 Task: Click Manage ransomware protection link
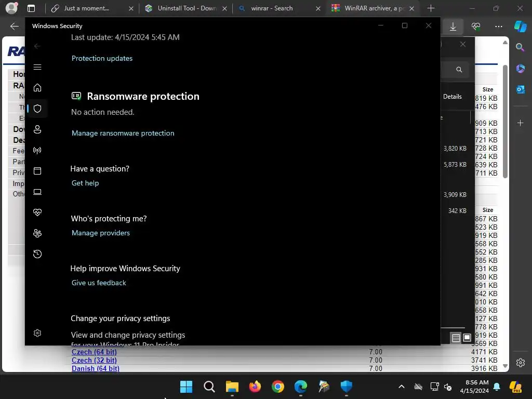tap(123, 133)
